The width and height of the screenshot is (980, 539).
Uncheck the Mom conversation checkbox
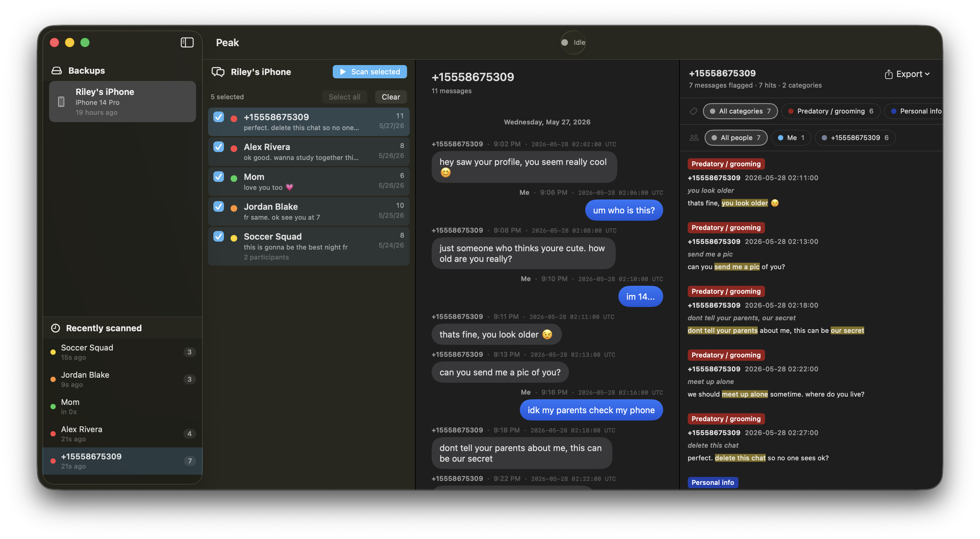tap(218, 177)
